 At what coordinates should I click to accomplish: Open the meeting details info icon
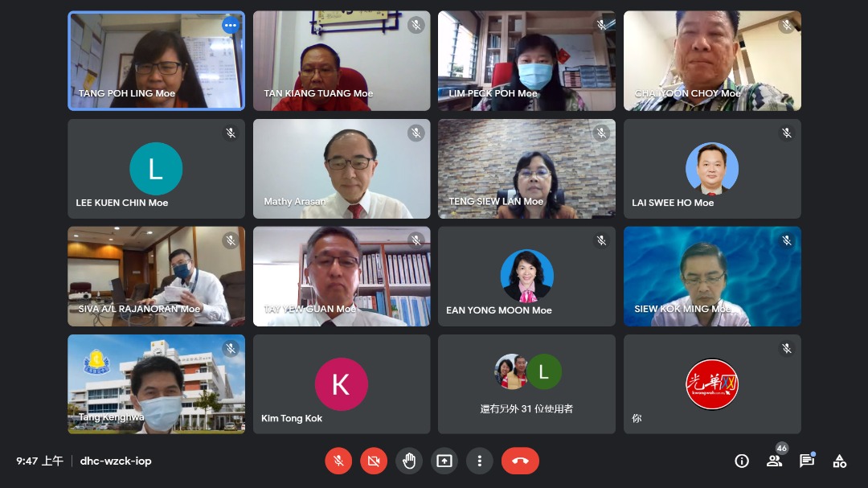742,461
